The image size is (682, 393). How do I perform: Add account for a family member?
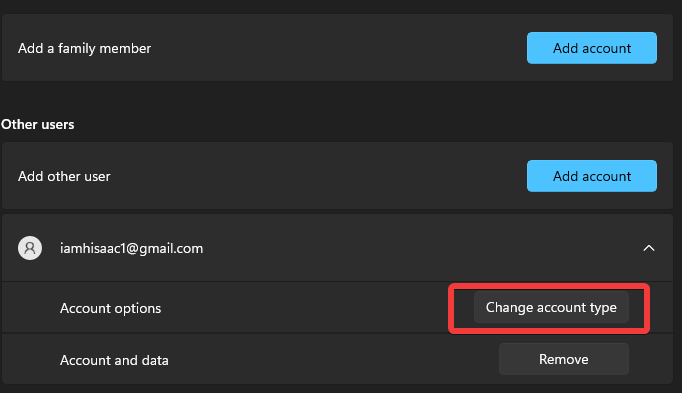[x=592, y=48]
